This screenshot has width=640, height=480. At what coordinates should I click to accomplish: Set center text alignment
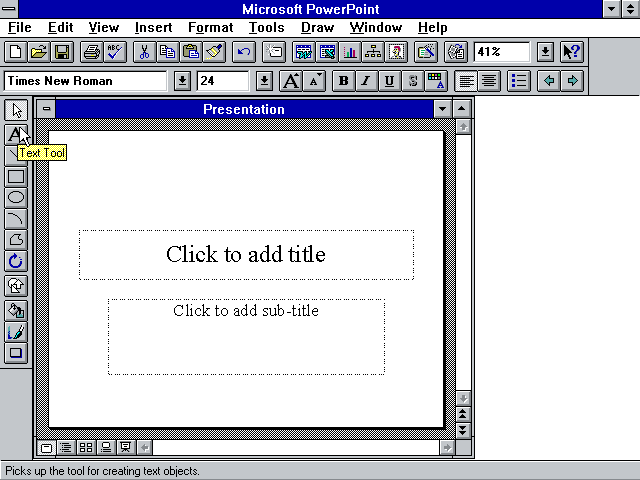[x=489, y=81]
